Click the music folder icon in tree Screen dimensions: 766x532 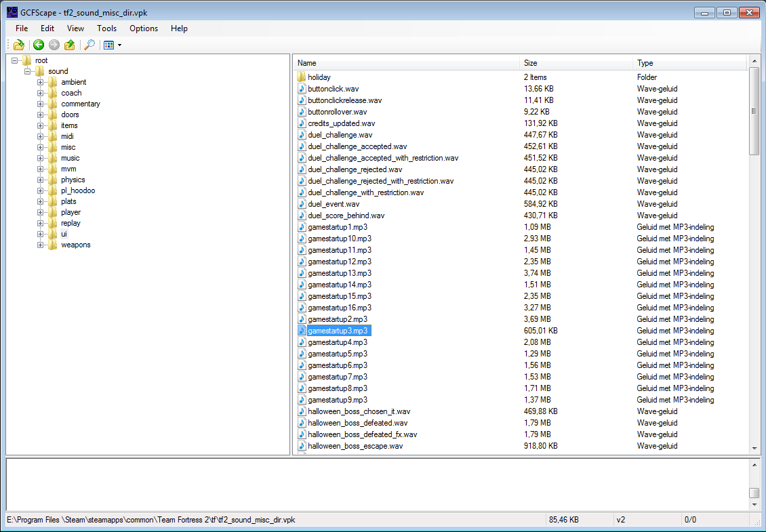pyautogui.click(x=53, y=159)
